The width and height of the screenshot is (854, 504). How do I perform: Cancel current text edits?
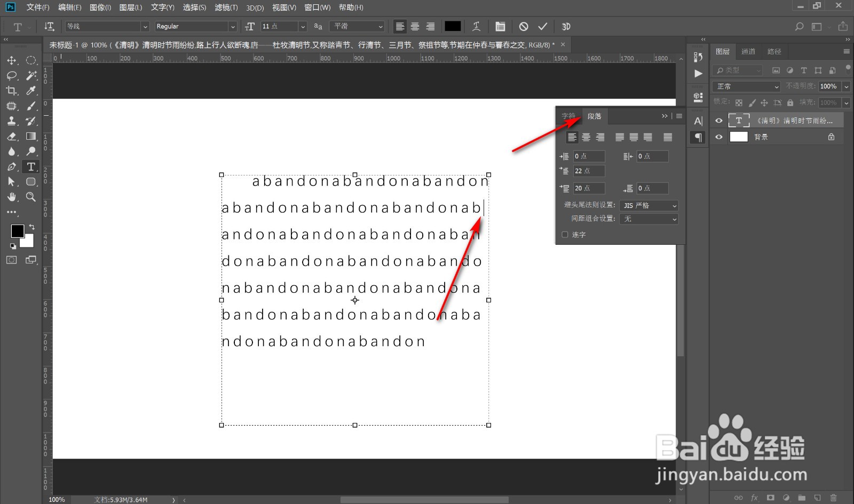point(524,26)
